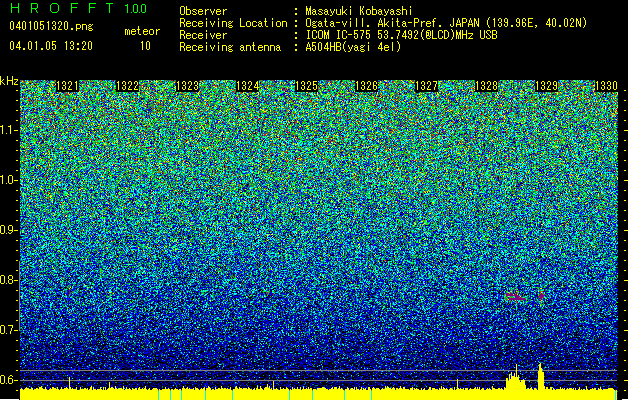Select the Ogata-vill. Akita-Pref. JAPAN location text
The width and height of the screenshot is (629, 400).
(x=446, y=23)
